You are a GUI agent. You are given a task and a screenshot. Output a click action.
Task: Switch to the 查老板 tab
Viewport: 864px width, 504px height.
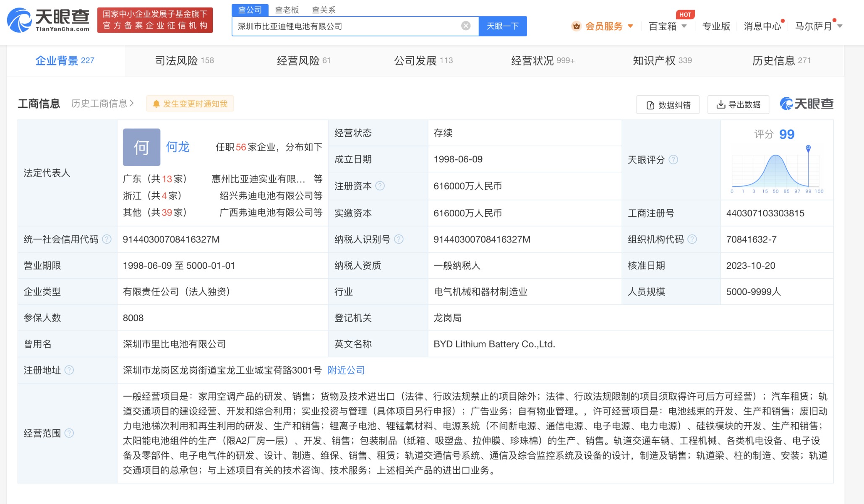[x=287, y=9]
